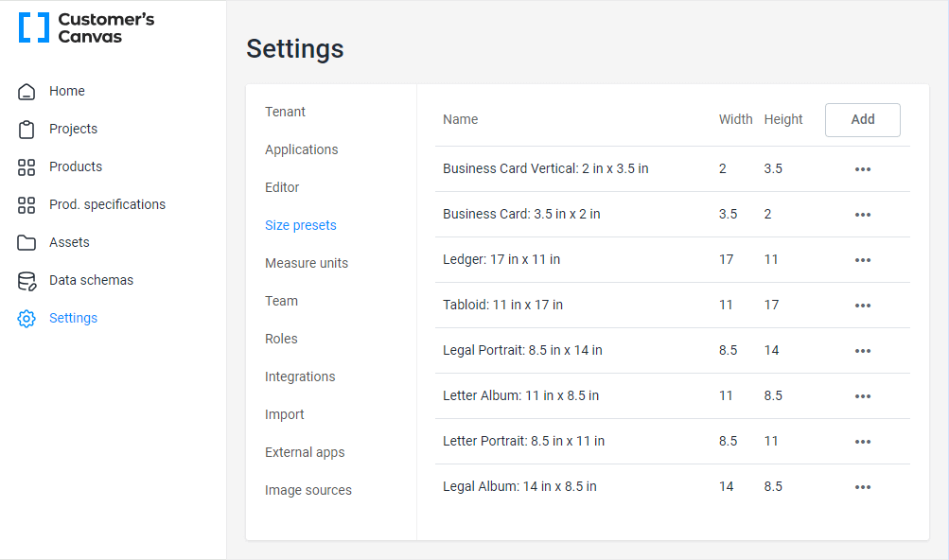Screen dimensions: 949x560
Task: Click the Home icon in sidebar
Action: [26, 92]
